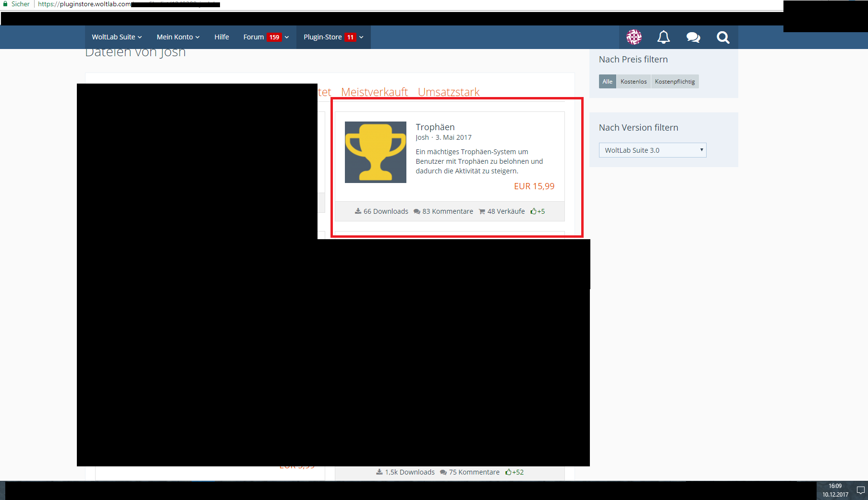Expand the Mein Konto menu
This screenshot has height=500, width=868.
tap(178, 37)
